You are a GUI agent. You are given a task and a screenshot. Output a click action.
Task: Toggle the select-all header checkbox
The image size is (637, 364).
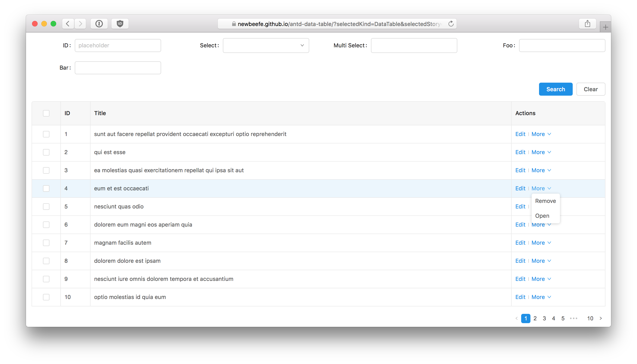click(46, 113)
